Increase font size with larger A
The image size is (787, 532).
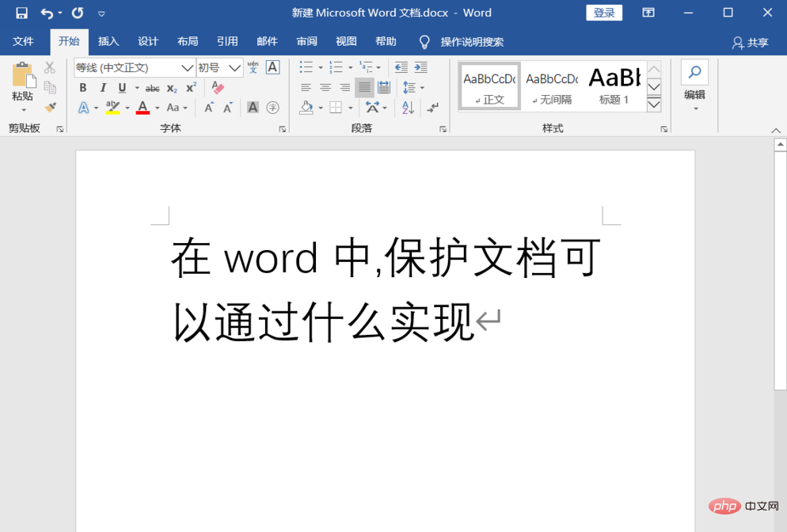209,108
